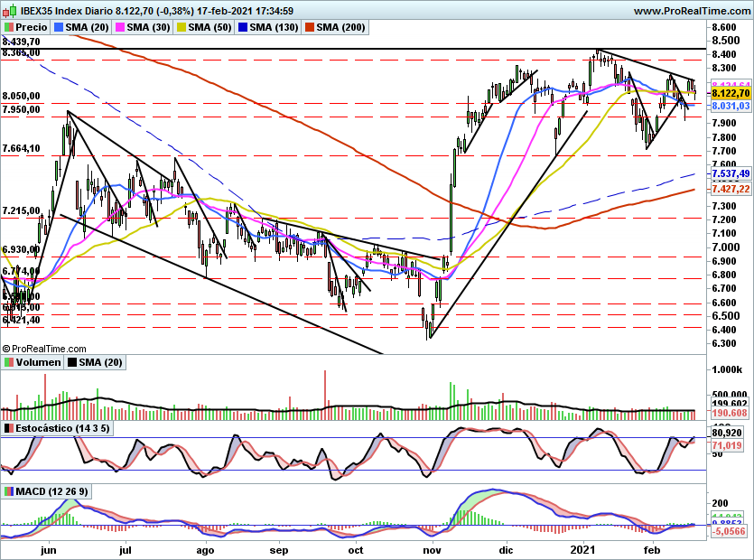Click the blue SMA (20) square icon
The width and height of the screenshot is (754, 560).
point(60,27)
